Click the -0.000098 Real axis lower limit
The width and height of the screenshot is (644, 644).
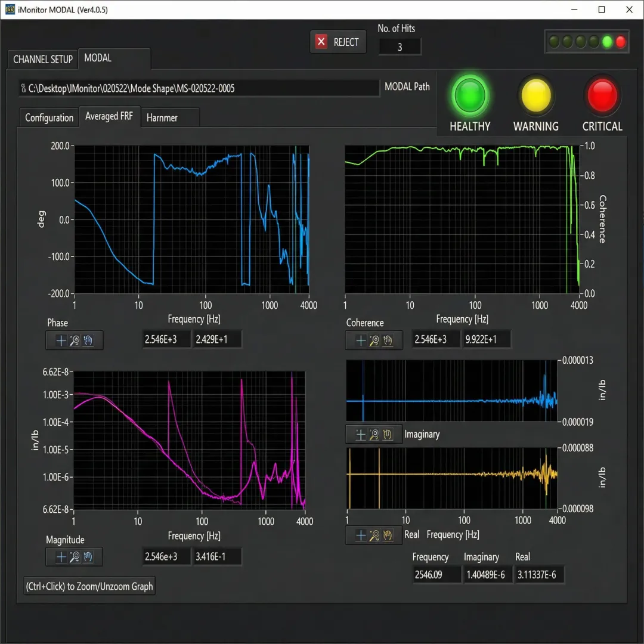click(x=577, y=509)
